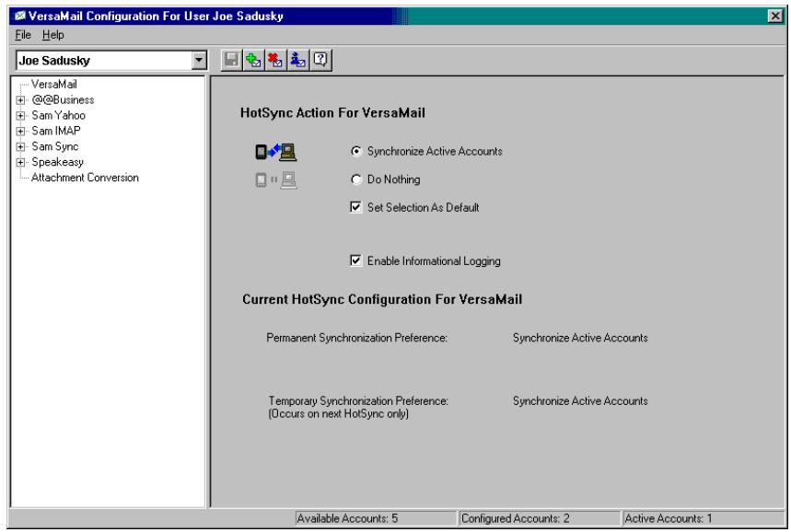Click the handheld-to-PC synchronize icon
Image resolution: width=791 pixels, height=532 pixels.
[276, 151]
